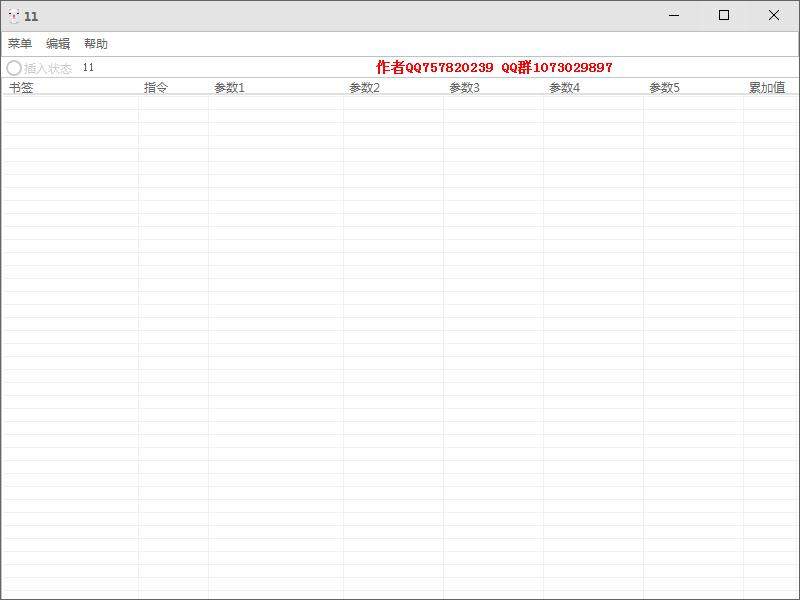Select the 参数2 column header
Viewport: 800px width, 600px height.
[x=394, y=88]
